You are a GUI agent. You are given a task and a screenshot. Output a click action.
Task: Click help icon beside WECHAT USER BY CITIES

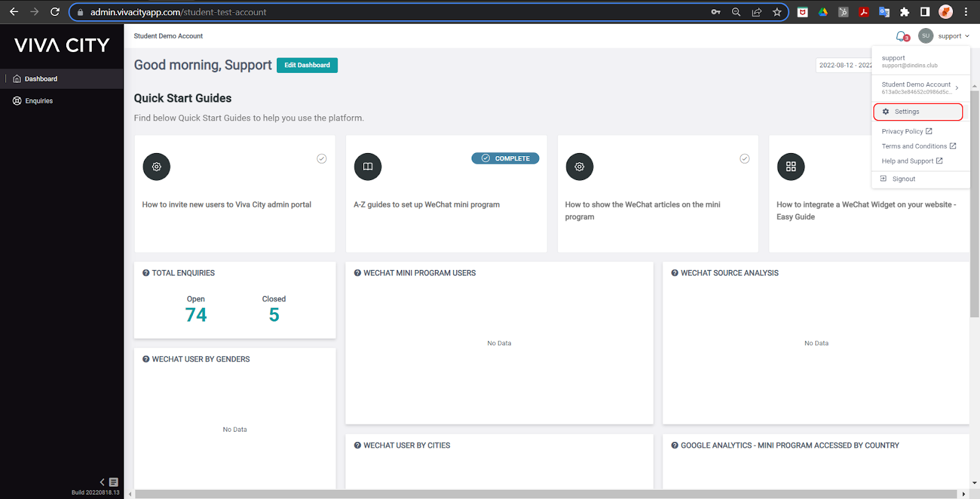358,446
